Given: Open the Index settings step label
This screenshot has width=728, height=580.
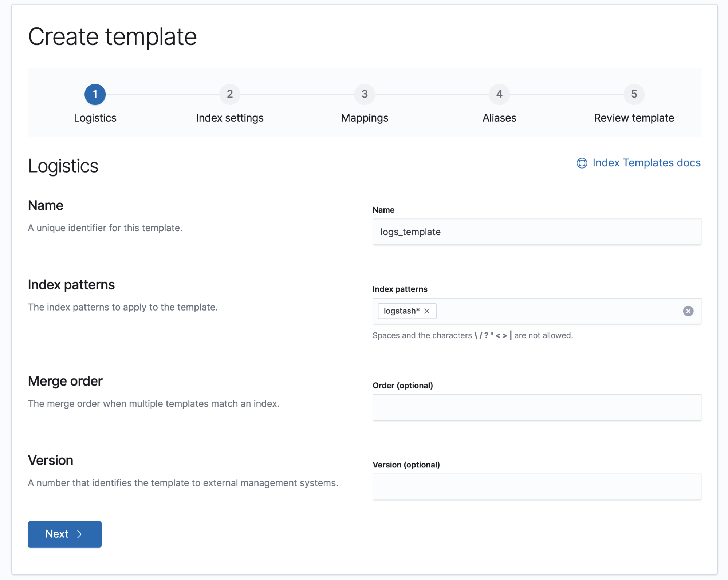Looking at the screenshot, I should (x=229, y=117).
